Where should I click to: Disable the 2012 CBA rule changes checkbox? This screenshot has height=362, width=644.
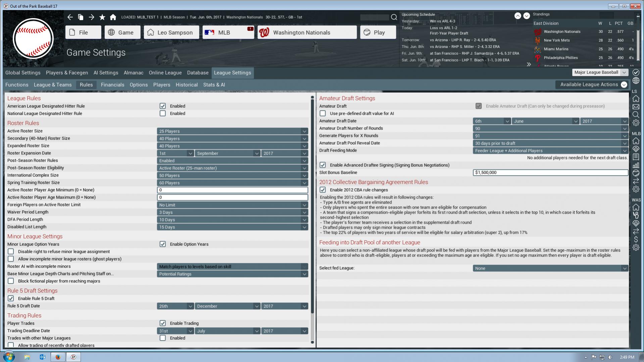click(x=323, y=190)
